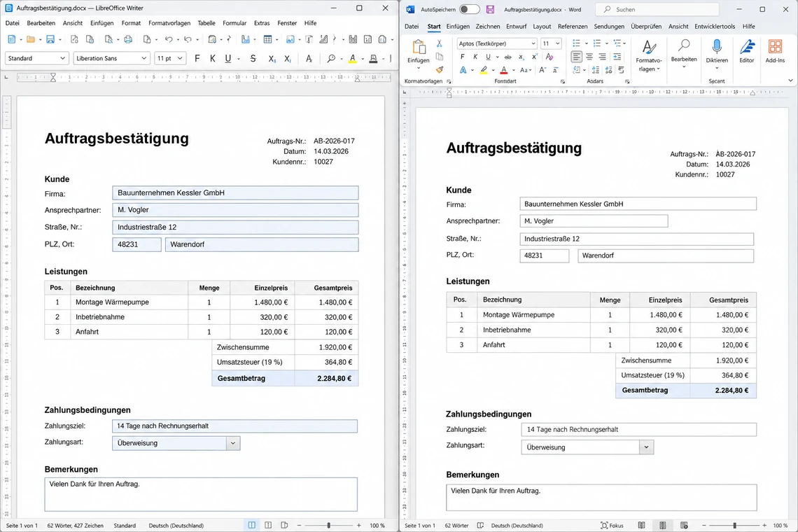
Task: Open the Formatvorlagen menu in LibreOffice Writer
Action: tap(169, 23)
